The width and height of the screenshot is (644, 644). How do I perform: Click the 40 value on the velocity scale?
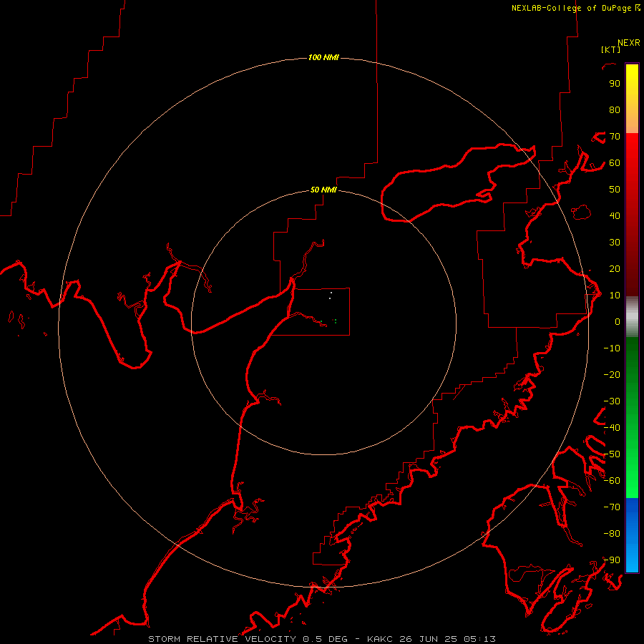point(615,216)
